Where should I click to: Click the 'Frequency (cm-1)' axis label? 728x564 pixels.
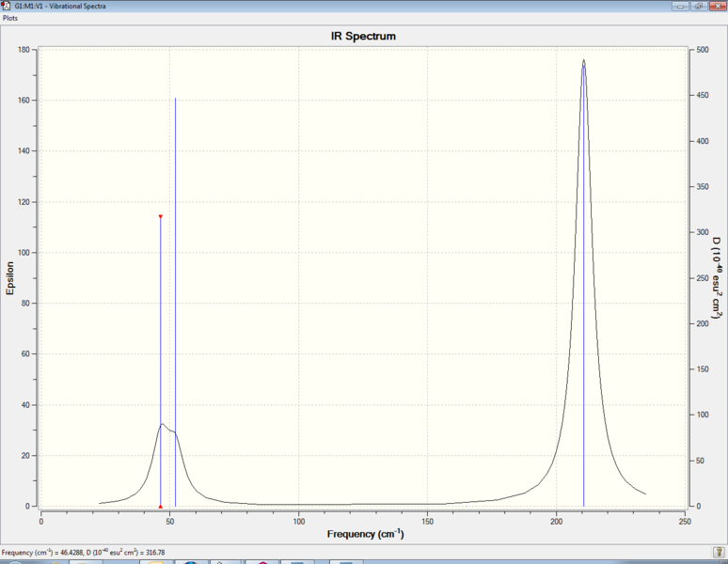pyautogui.click(x=365, y=534)
